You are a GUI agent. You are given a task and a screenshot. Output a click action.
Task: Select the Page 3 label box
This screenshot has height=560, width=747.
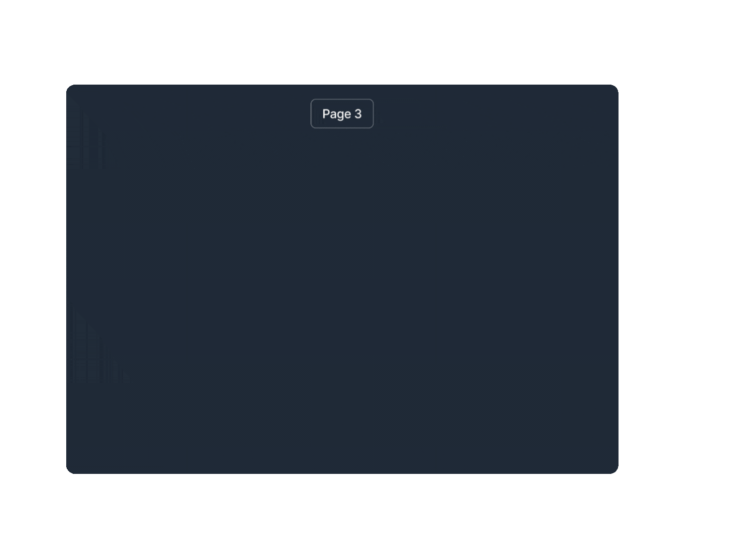[342, 113]
